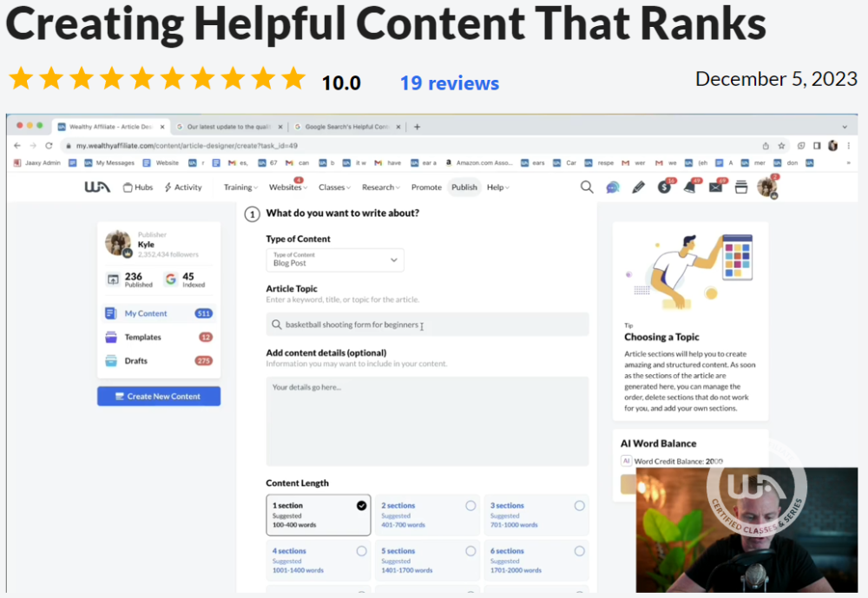868x598 pixels.
Task: Select the 1 section content length
Action: pyautogui.click(x=319, y=515)
